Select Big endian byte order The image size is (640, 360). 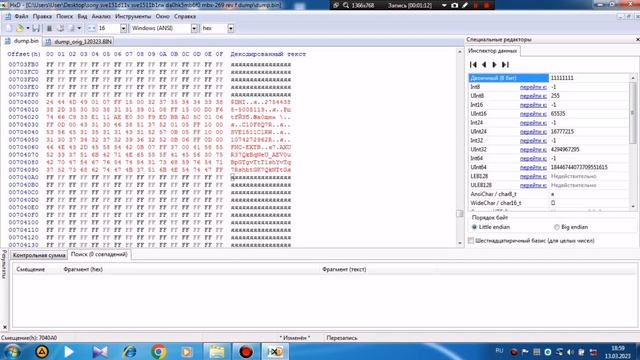pyautogui.click(x=571, y=227)
